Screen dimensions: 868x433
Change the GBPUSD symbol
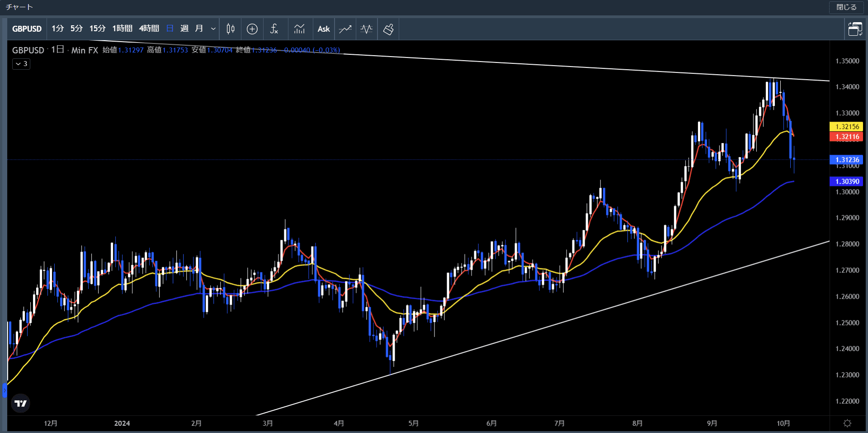coord(27,29)
